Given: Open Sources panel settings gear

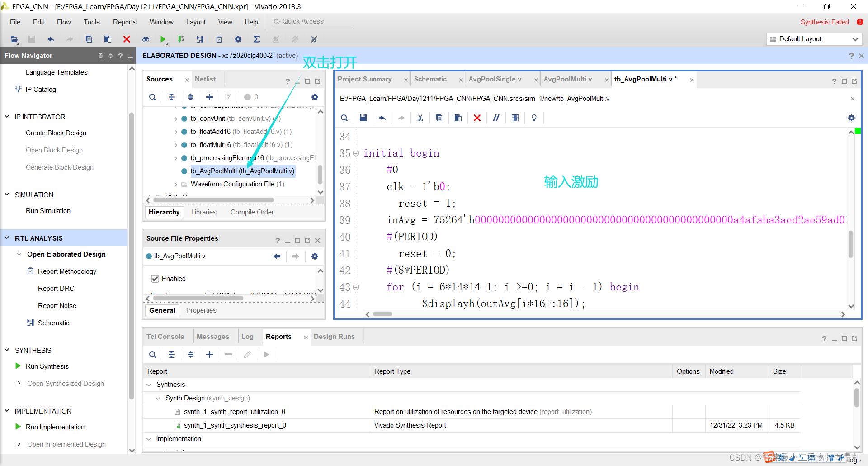Looking at the screenshot, I should pyautogui.click(x=315, y=97).
